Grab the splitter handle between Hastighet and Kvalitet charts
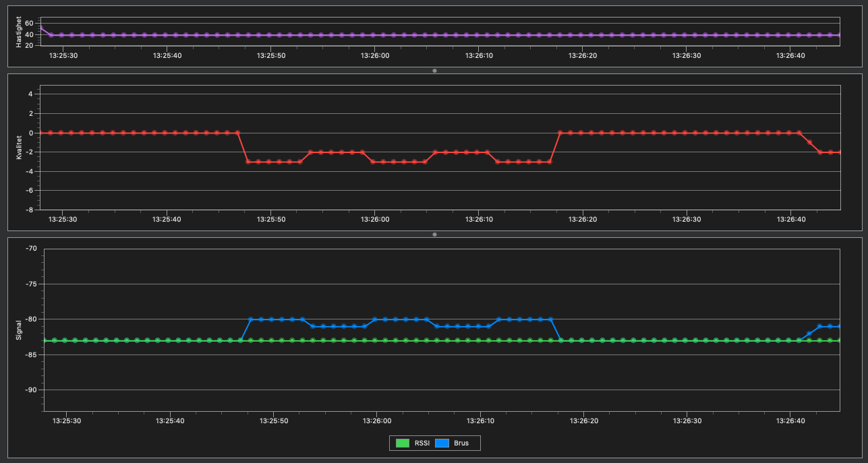 pos(434,70)
